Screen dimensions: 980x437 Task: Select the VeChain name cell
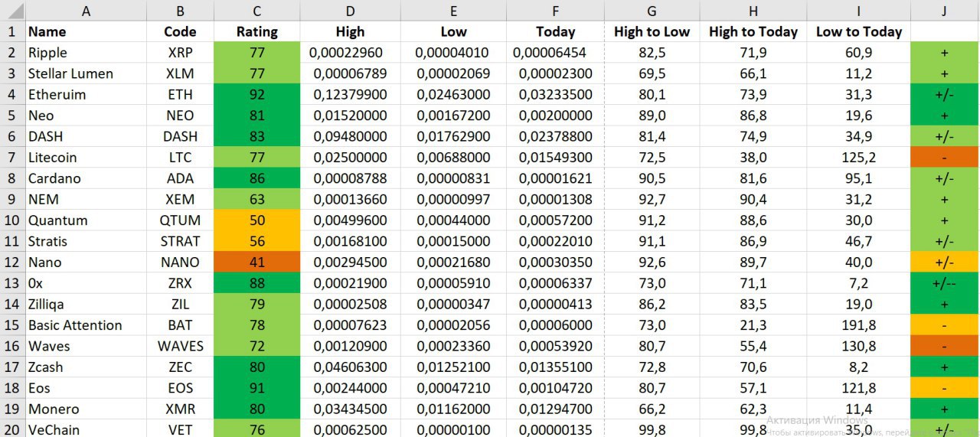(x=86, y=429)
